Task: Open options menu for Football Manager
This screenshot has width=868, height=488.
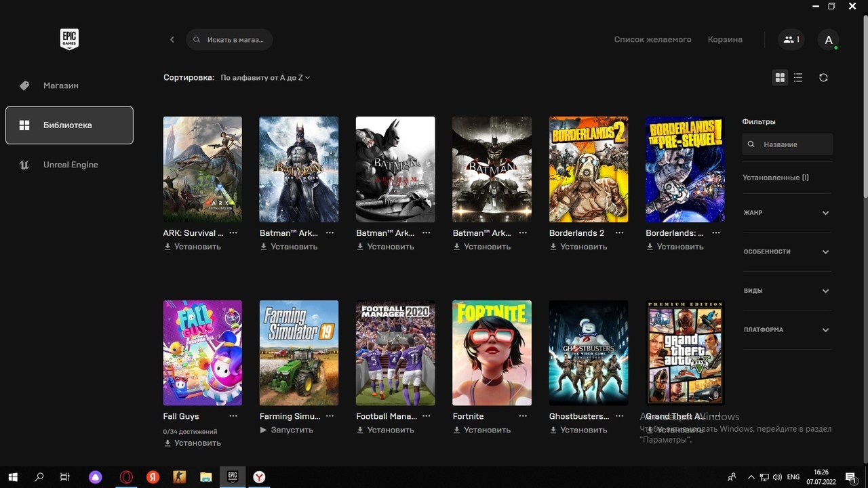Action: click(x=426, y=416)
